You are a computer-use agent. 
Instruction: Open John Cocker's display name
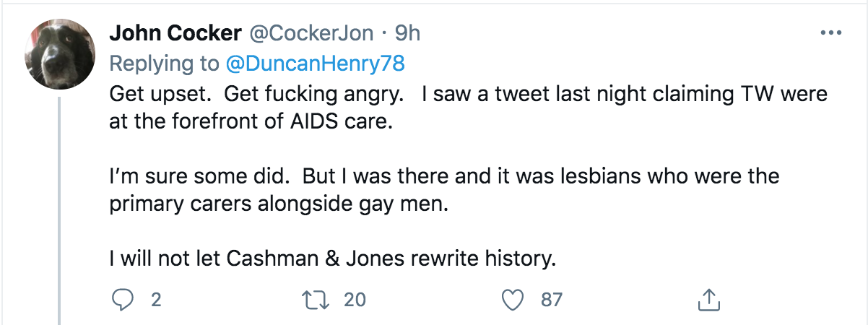(x=175, y=33)
